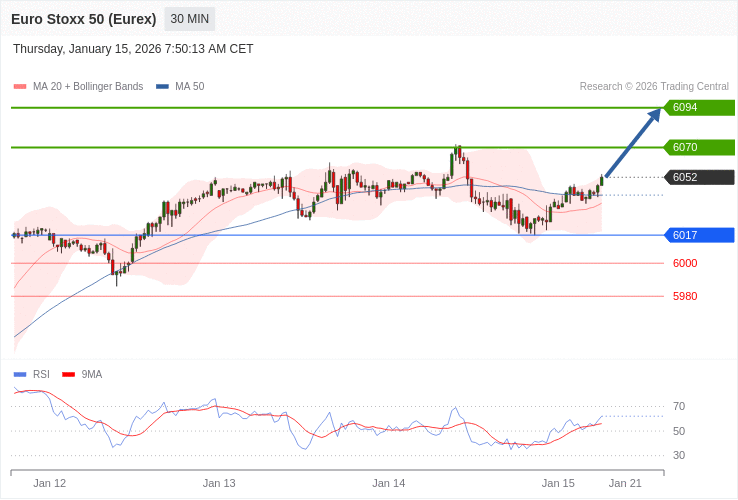Click the 30 MIN timeframe badge

click(189, 19)
